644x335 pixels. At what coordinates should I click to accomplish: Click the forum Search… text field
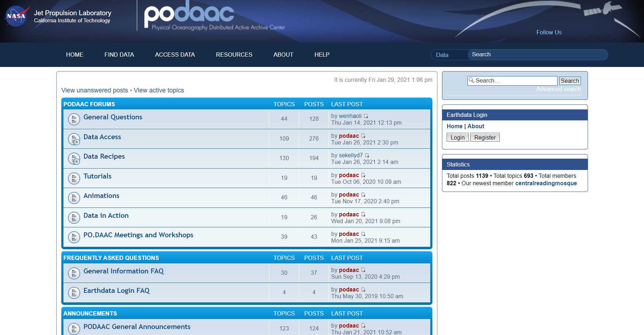512,81
